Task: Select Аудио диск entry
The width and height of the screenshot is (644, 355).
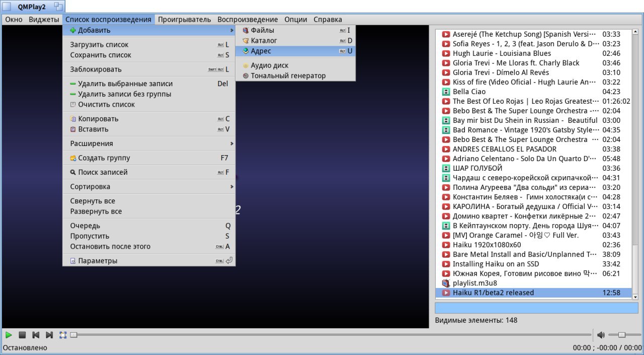Action: pyautogui.click(x=295, y=65)
